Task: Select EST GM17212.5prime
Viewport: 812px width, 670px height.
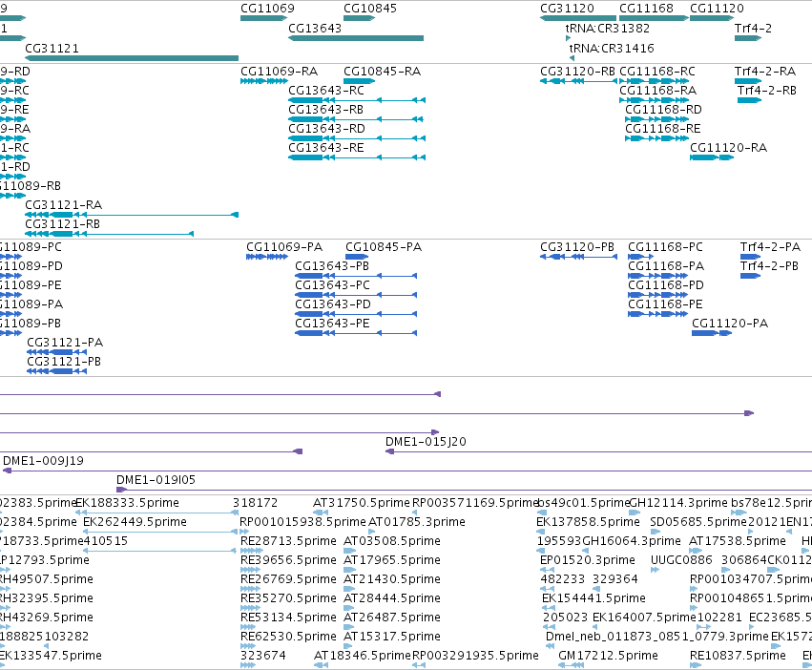Action: coord(608,656)
